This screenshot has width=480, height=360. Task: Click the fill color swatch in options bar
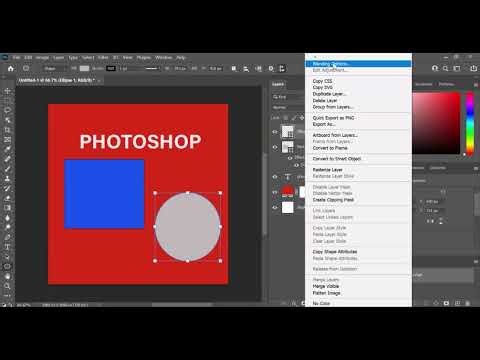(84, 68)
